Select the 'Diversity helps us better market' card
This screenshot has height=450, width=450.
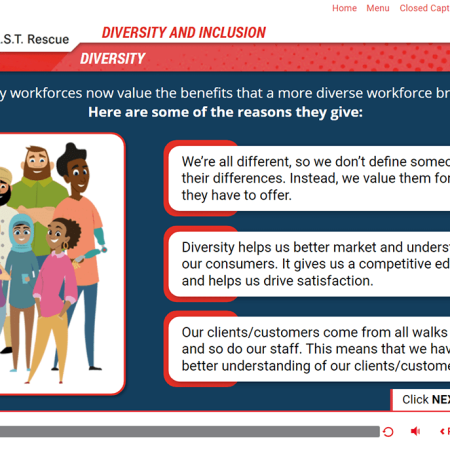pos(308,264)
